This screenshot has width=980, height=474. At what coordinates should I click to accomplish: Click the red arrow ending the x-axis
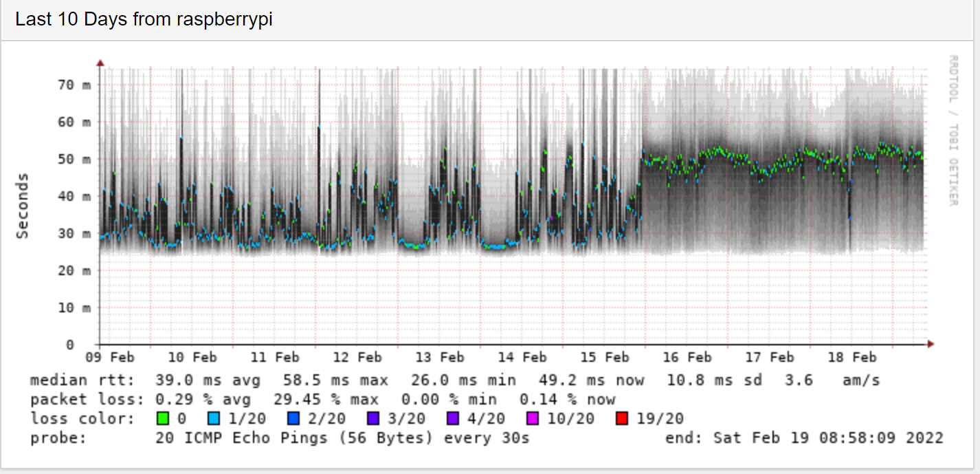coord(931,343)
